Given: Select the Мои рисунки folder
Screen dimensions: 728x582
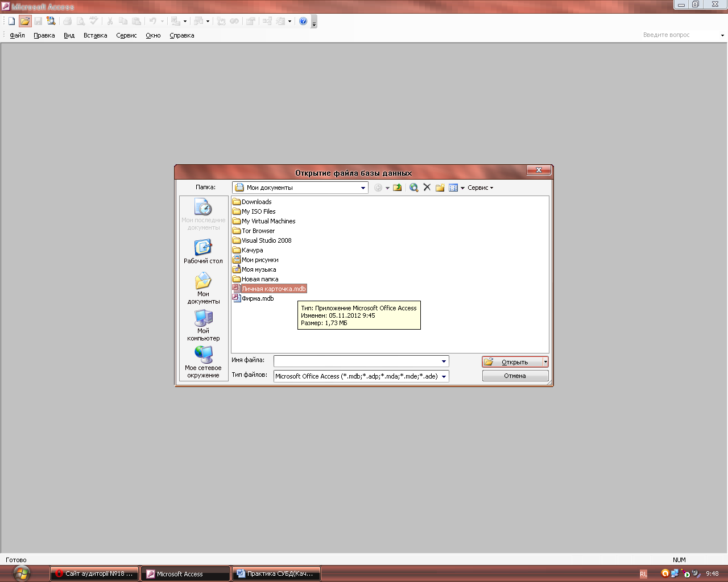Looking at the screenshot, I should tap(255, 260).
